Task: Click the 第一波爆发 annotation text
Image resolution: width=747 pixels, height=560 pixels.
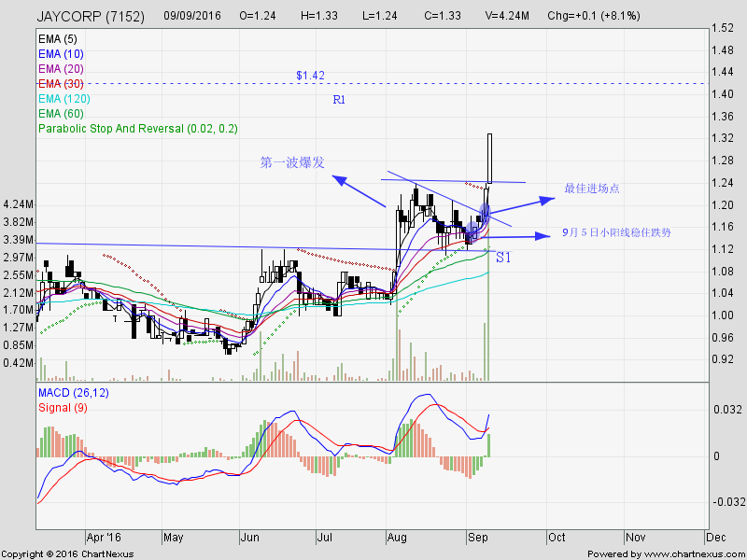Action: point(292,162)
